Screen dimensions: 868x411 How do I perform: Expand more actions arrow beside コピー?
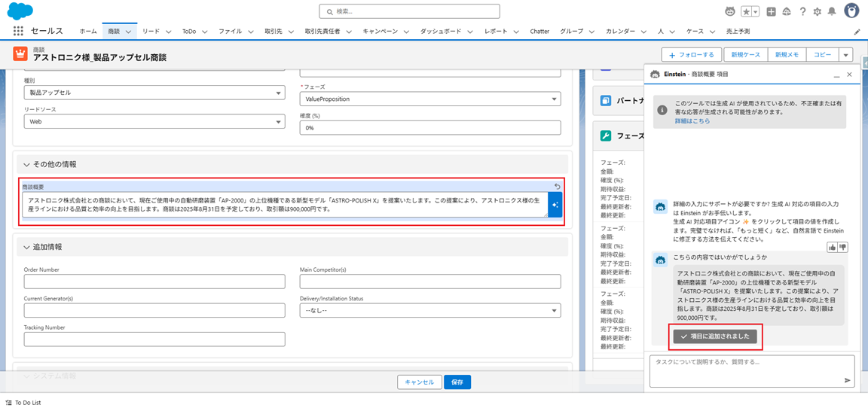pyautogui.click(x=846, y=55)
